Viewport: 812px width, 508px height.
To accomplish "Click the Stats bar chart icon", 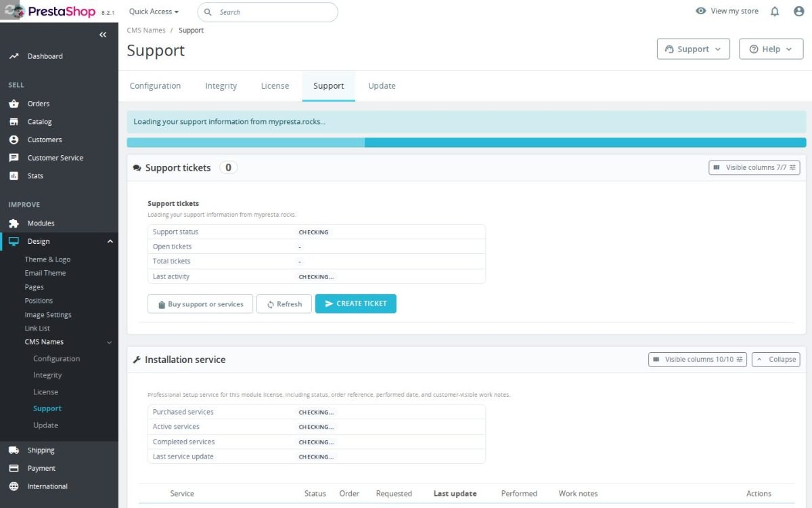I will click(14, 175).
